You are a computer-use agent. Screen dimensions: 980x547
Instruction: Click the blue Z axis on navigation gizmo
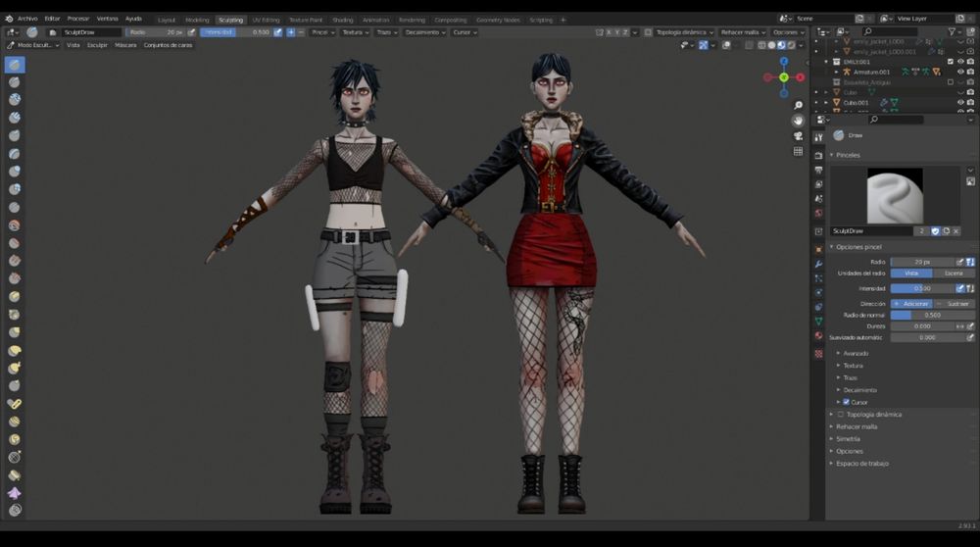[784, 61]
